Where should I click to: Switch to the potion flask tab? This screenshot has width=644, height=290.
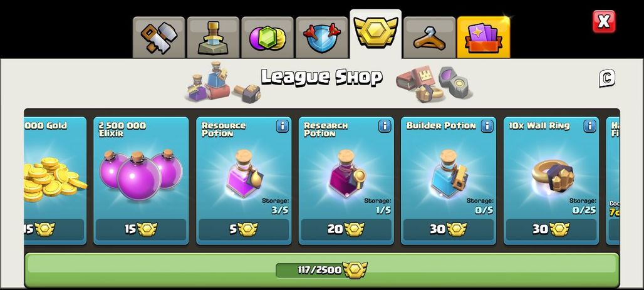pos(213,38)
